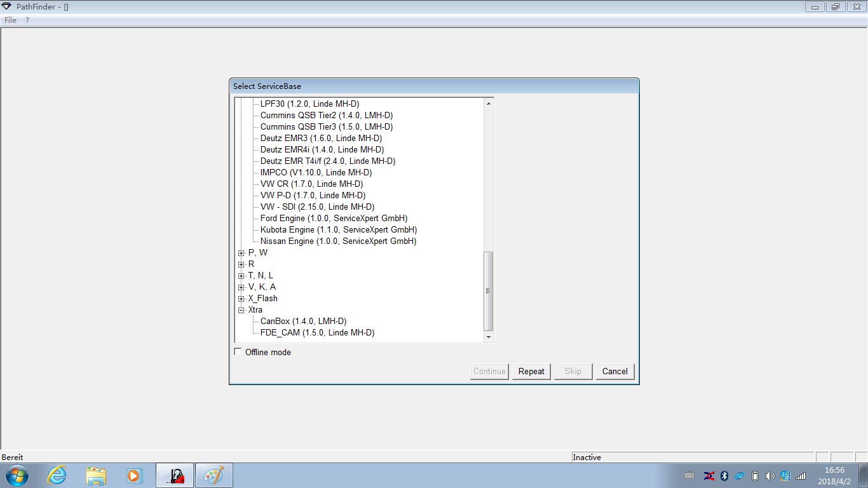Expand the R tree node
This screenshot has width=868, height=488.
[241, 264]
